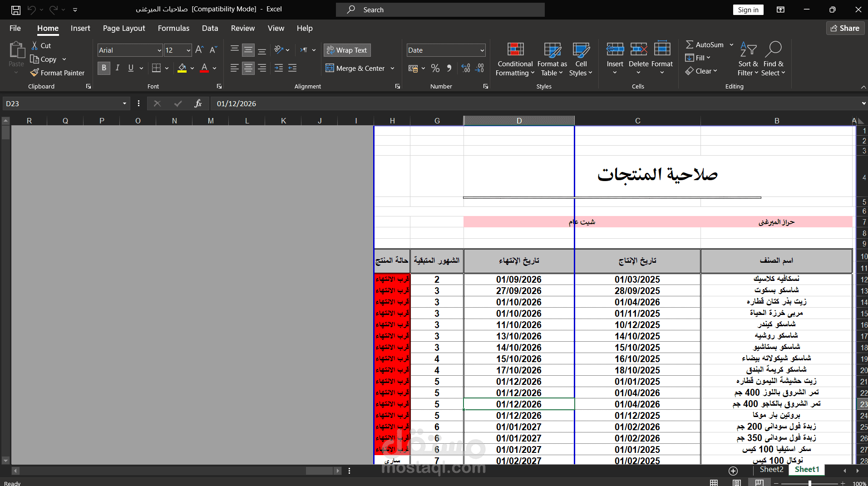Click the Save icon in title bar
This screenshot has height=486, width=868.
tap(15, 10)
